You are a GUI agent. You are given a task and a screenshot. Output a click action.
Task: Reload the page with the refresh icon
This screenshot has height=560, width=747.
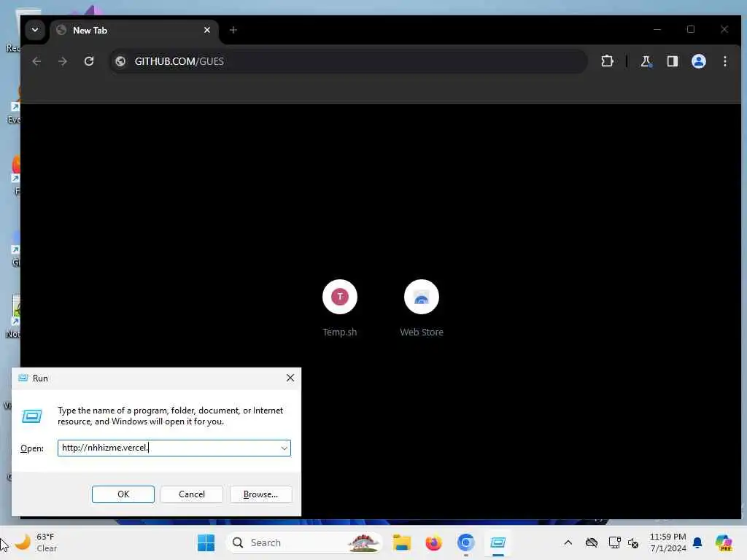pyautogui.click(x=89, y=61)
